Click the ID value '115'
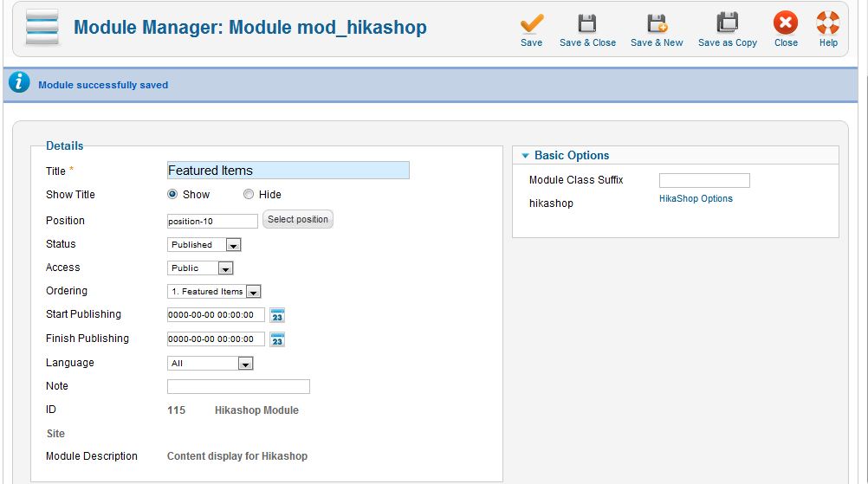Viewport: 868px width, 484px height. [176, 410]
